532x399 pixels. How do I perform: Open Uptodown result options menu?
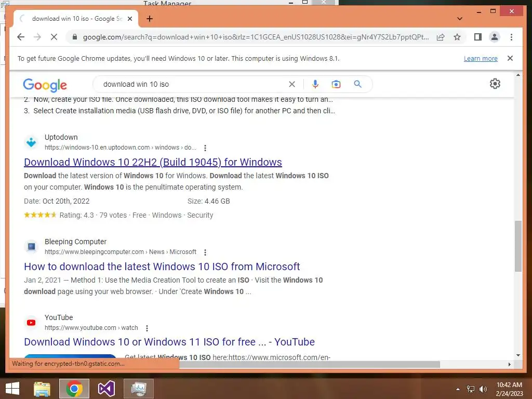pos(205,148)
